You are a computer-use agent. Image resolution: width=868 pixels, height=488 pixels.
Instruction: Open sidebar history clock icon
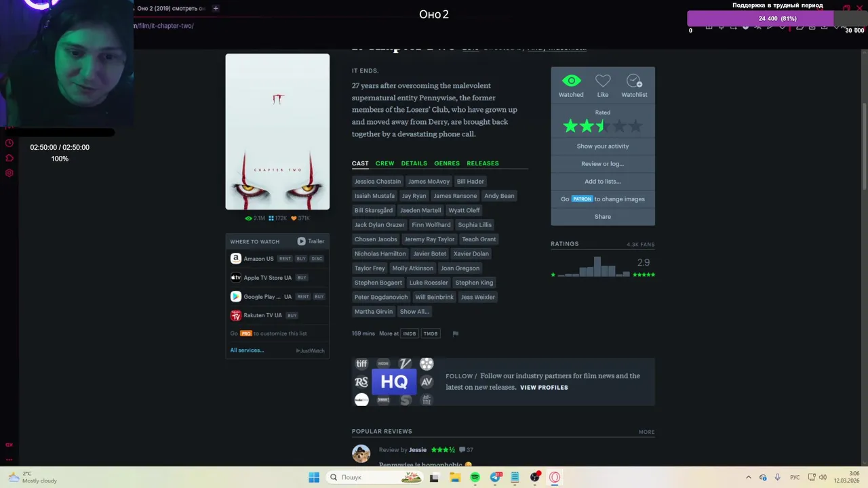pyautogui.click(x=9, y=143)
